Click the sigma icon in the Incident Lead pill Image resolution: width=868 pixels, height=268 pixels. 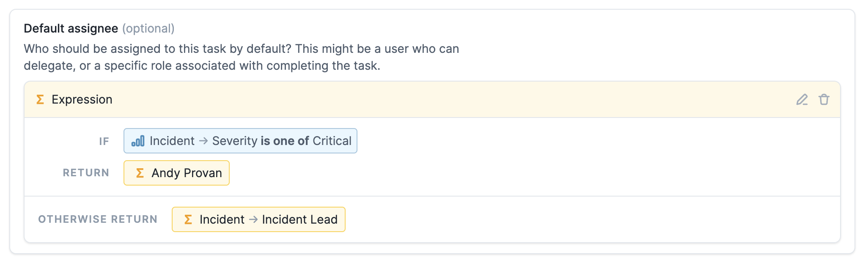pyautogui.click(x=188, y=219)
